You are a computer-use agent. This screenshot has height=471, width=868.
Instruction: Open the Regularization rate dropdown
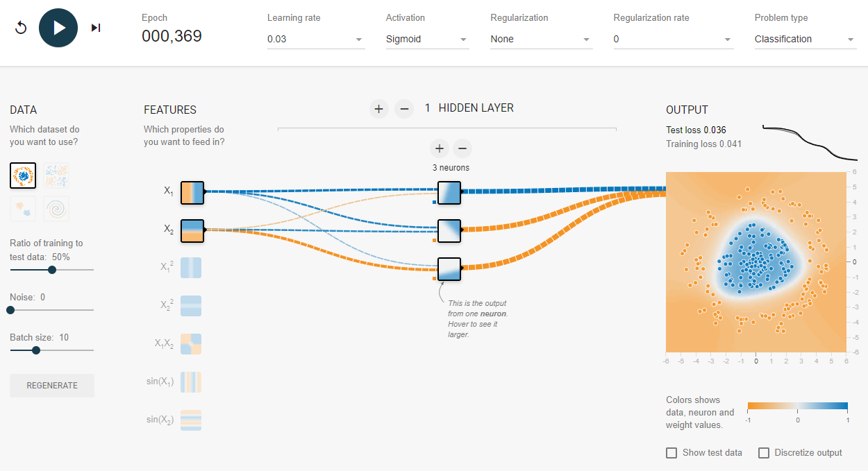point(674,40)
